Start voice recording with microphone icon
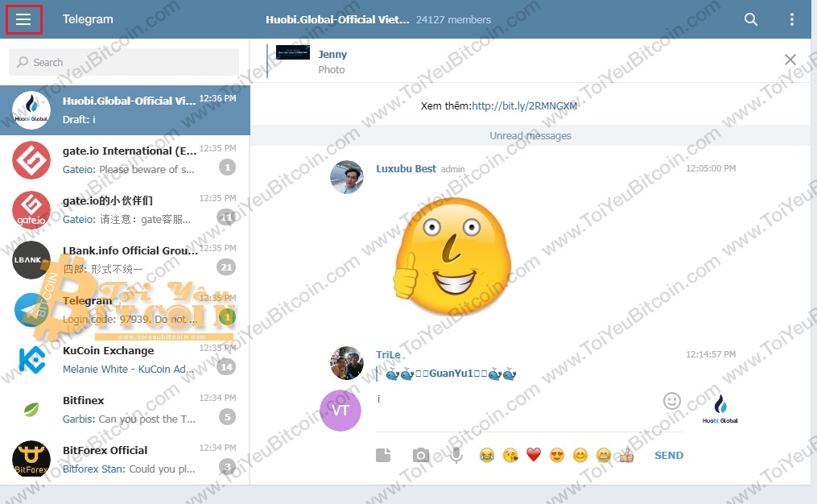 [x=456, y=456]
